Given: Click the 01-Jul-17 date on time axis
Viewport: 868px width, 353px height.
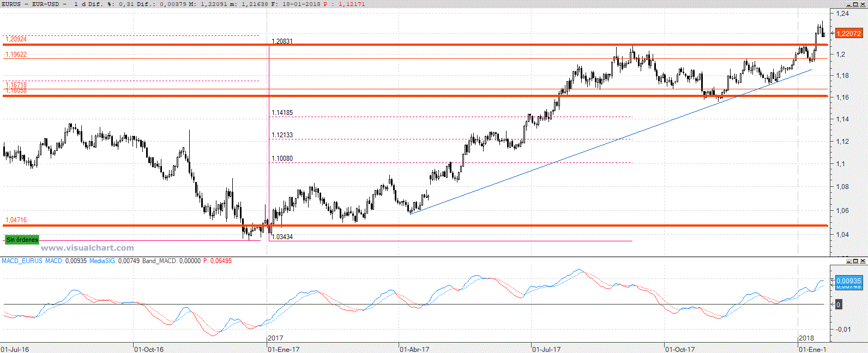Looking at the screenshot, I should pos(547,349).
